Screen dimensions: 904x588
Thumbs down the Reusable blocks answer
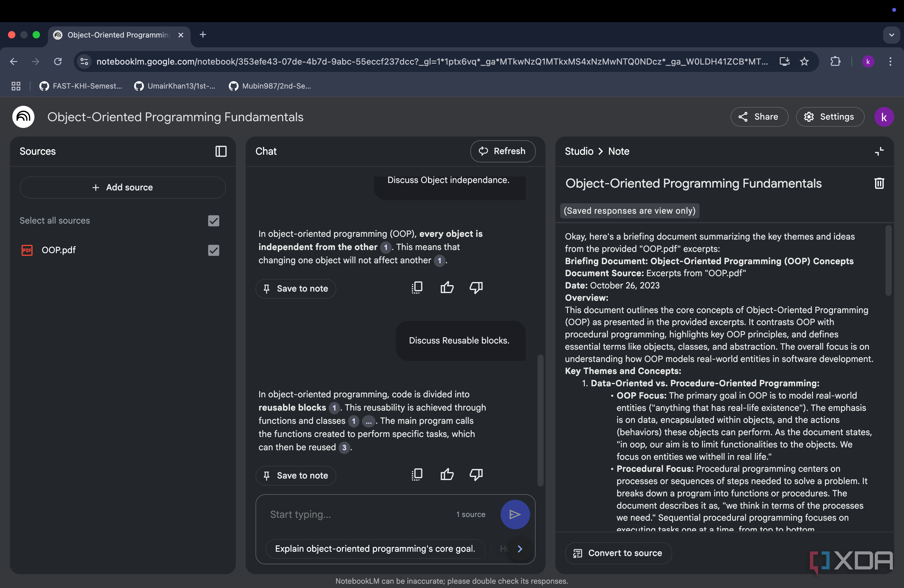[x=476, y=475]
